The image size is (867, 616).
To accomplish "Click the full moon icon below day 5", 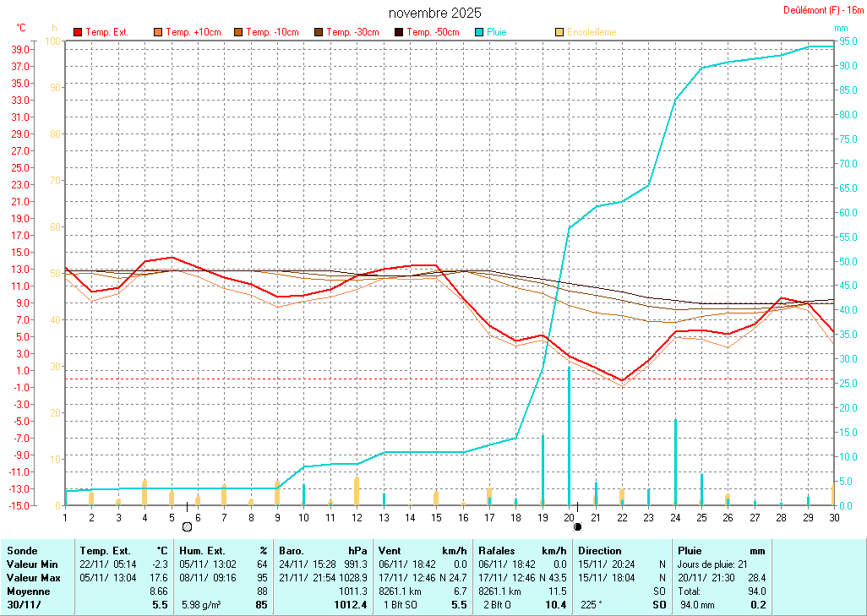I will point(187,526).
